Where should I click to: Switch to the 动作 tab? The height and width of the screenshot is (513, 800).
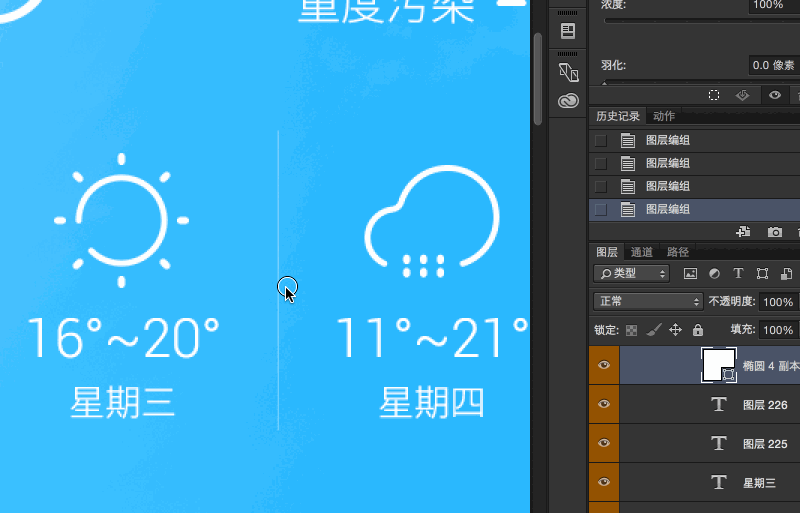(x=664, y=116)
